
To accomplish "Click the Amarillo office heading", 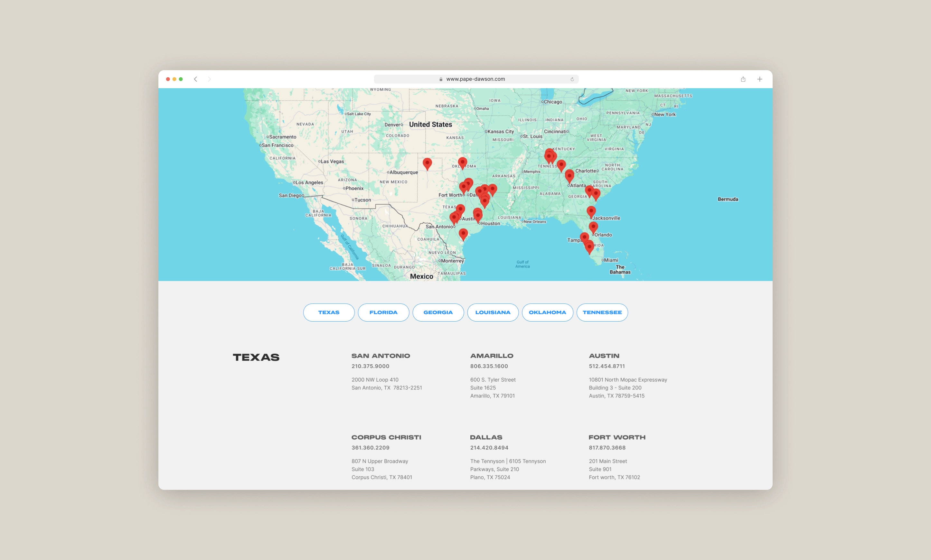I will click(492, 356).
